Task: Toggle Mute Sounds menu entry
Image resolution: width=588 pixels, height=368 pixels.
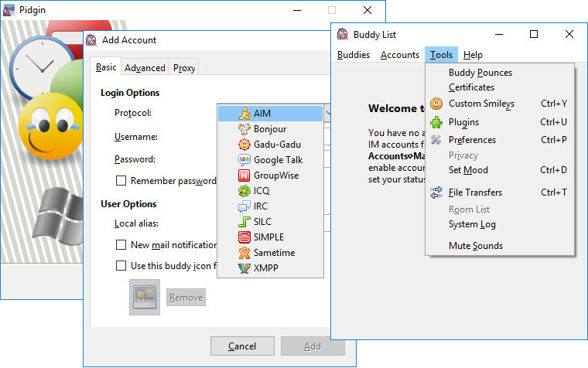Action: pos(500,246)
